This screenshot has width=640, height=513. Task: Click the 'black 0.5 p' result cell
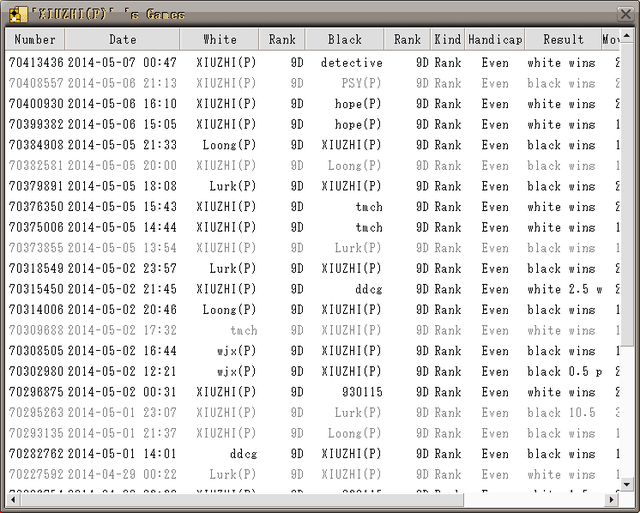click(x=564, y=371)
